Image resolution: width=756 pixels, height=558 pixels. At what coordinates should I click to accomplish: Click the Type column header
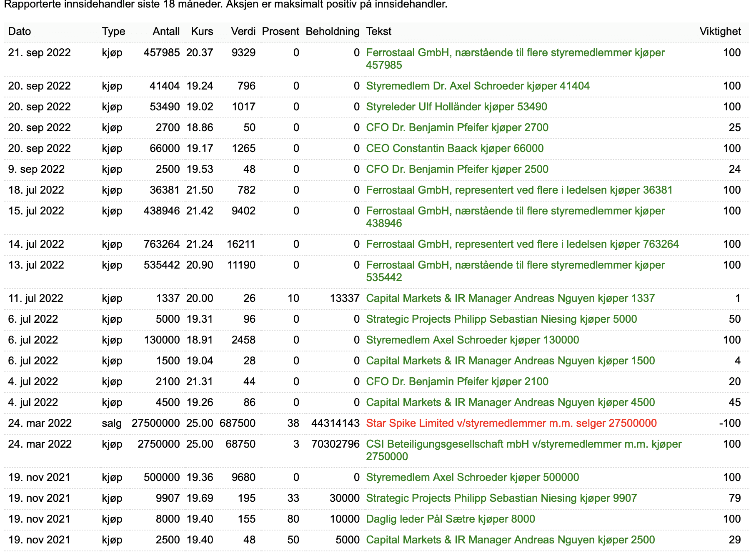113,32
